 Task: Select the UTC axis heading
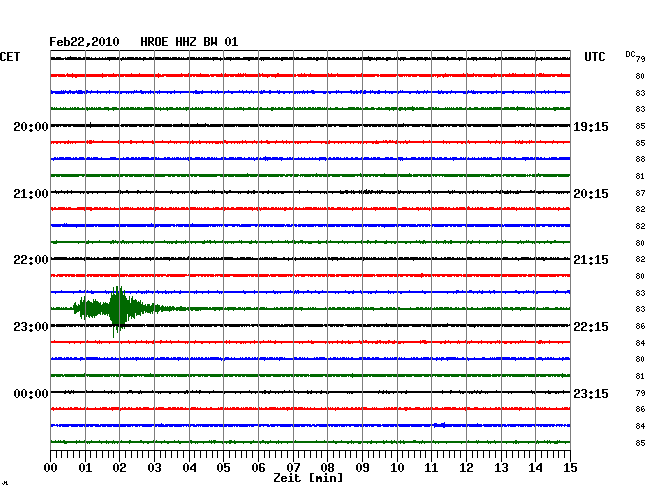[x=594, y=57]
